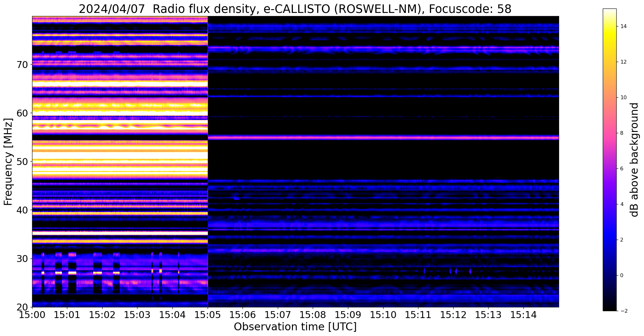Click the 15:00 time tick label
The image size is (644, 336).
[32, 314]
